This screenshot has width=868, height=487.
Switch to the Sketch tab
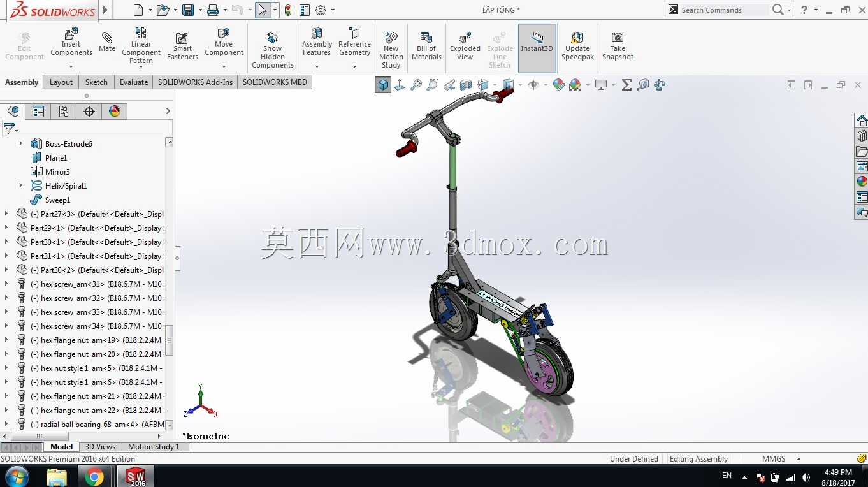pyautogui.click(x=96, y=82)
